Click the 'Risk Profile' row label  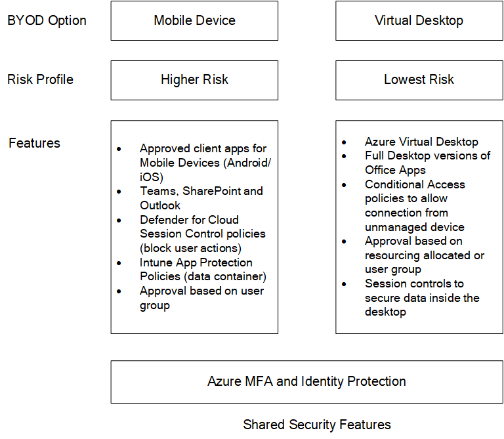tap(41, 79)
